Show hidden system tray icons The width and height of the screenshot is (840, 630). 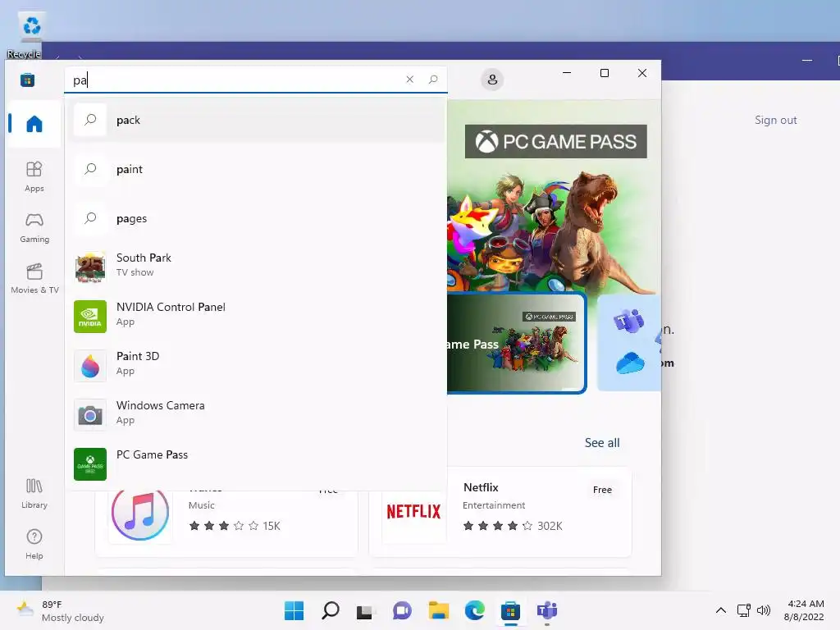tap(721, 610)
